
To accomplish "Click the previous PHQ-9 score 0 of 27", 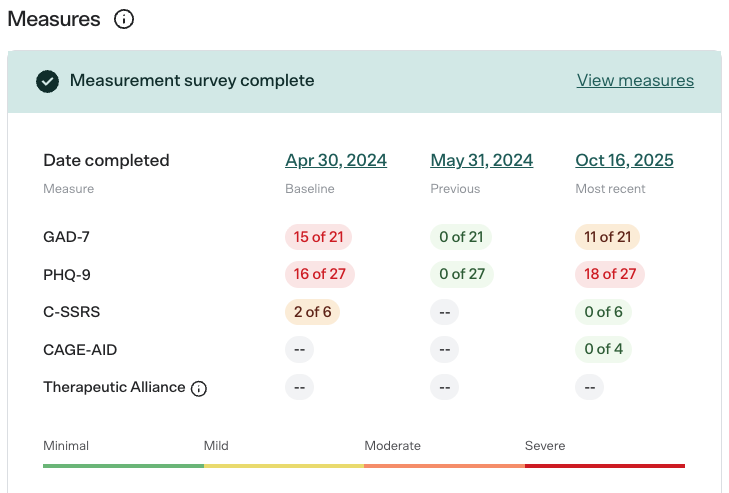I will 462,274.
